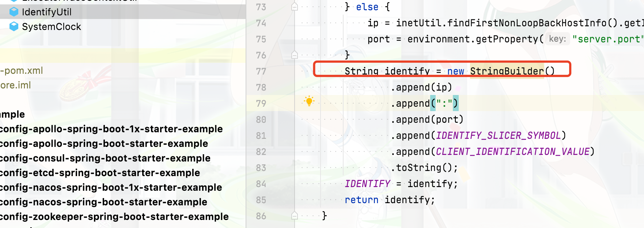Click the key: parameter hint

click(557, 39)
